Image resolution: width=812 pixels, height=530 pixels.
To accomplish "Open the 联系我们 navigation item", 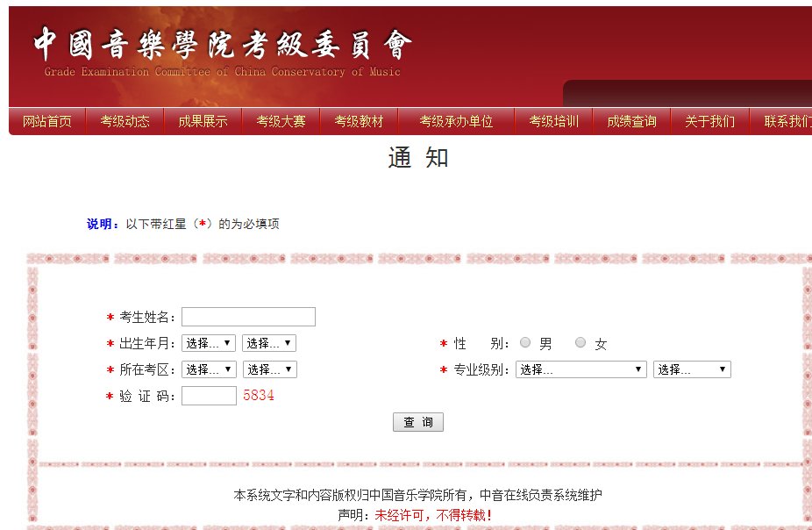I will pyautogui.click(x=785, y=121).
